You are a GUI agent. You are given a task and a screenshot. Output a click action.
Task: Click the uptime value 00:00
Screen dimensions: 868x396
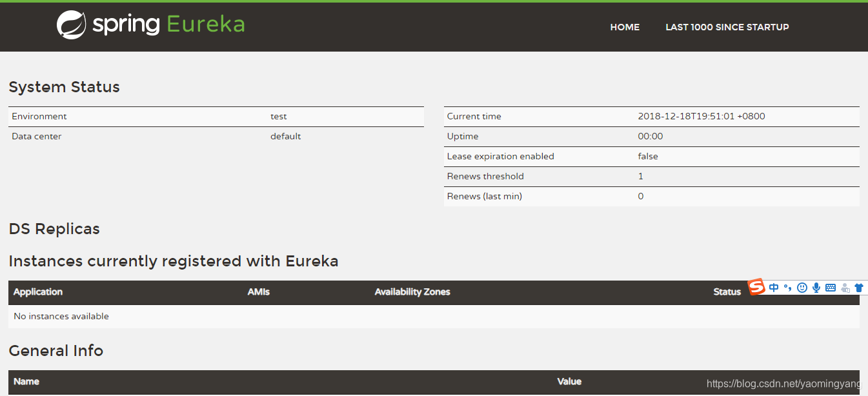coord(651,136)
